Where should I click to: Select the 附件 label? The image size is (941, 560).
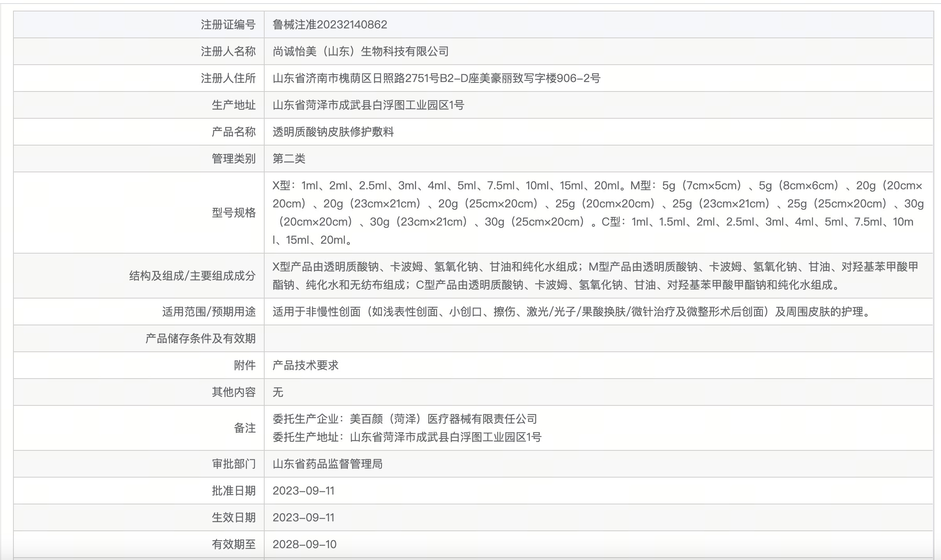245,365
